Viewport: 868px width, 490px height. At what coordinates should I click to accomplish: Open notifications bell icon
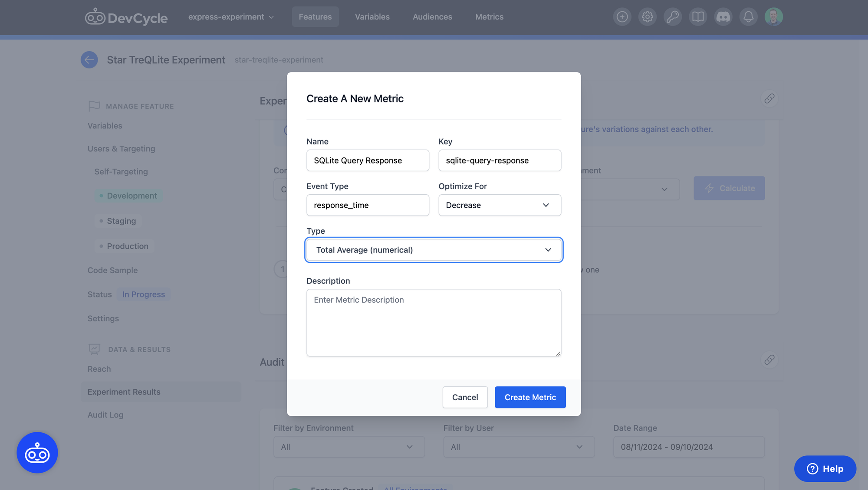(x=748, y=17)
